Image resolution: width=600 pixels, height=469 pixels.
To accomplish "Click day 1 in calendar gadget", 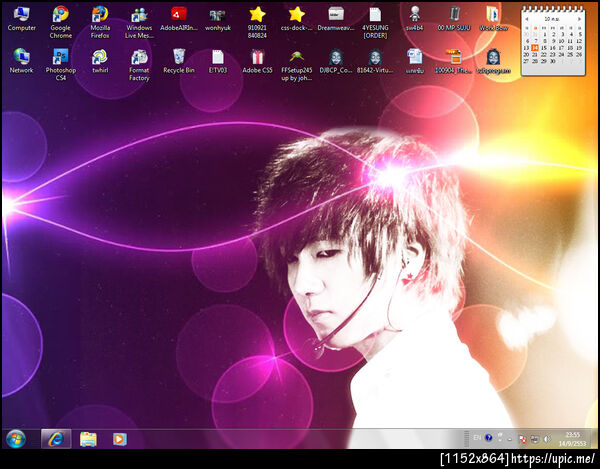I will [543, 34].
